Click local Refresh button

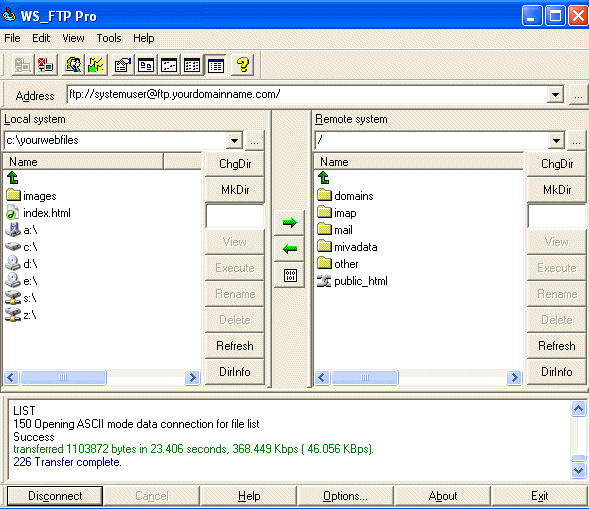click(235, 346)
